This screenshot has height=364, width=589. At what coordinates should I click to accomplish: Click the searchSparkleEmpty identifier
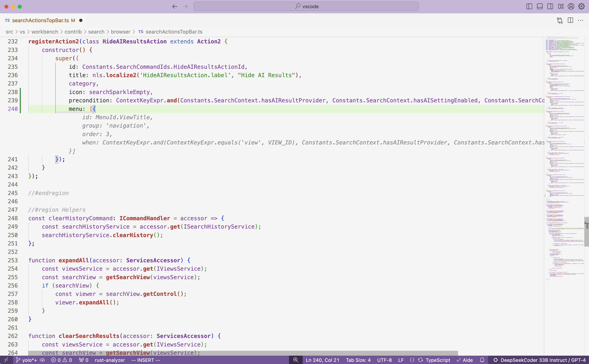119,92
